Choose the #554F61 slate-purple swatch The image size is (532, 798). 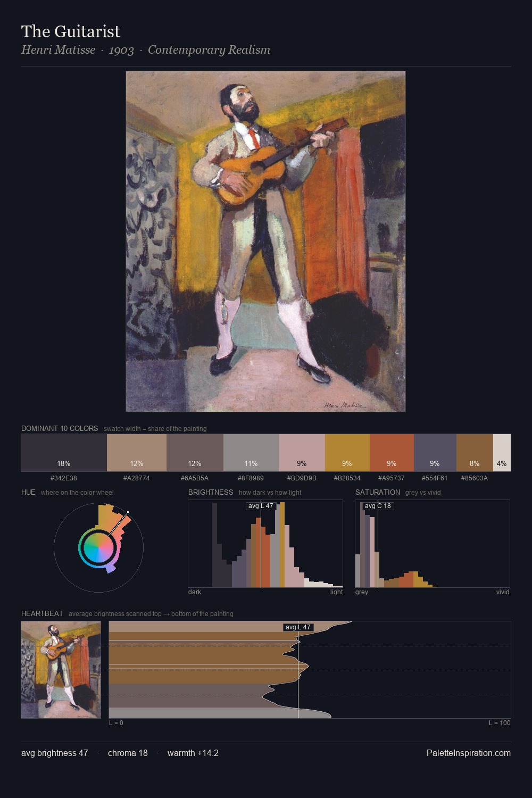435,453
